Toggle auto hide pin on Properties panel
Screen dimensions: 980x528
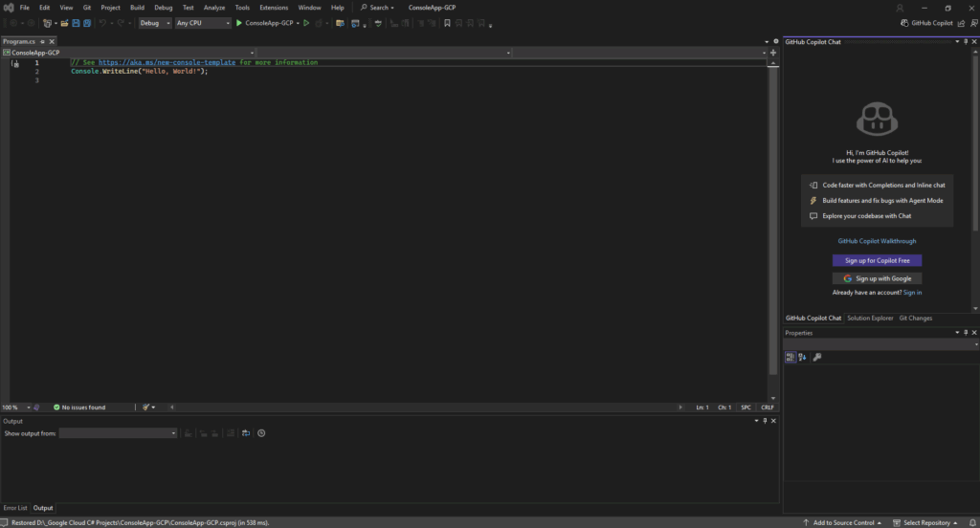(x=966, y=333)
